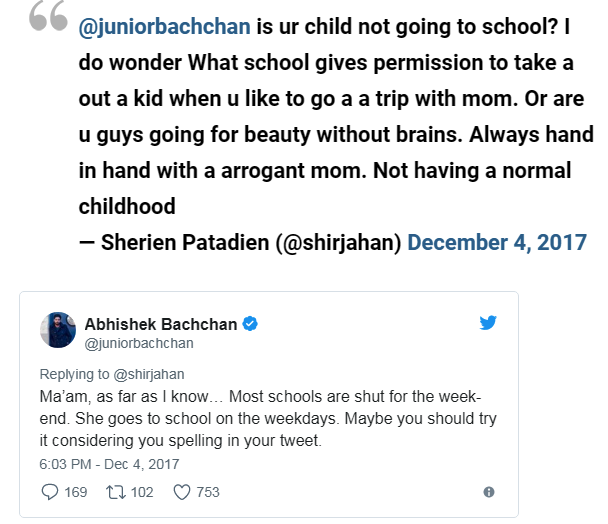Viewport: 608px width, 524px height.
Task: Open the Replying to @shirjahan link
Action: 112,374
